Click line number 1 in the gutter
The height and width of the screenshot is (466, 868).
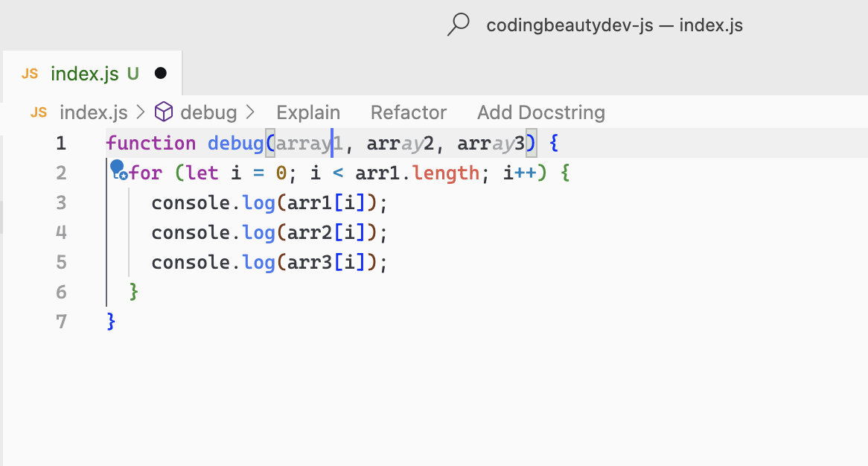tap(61, 144)
